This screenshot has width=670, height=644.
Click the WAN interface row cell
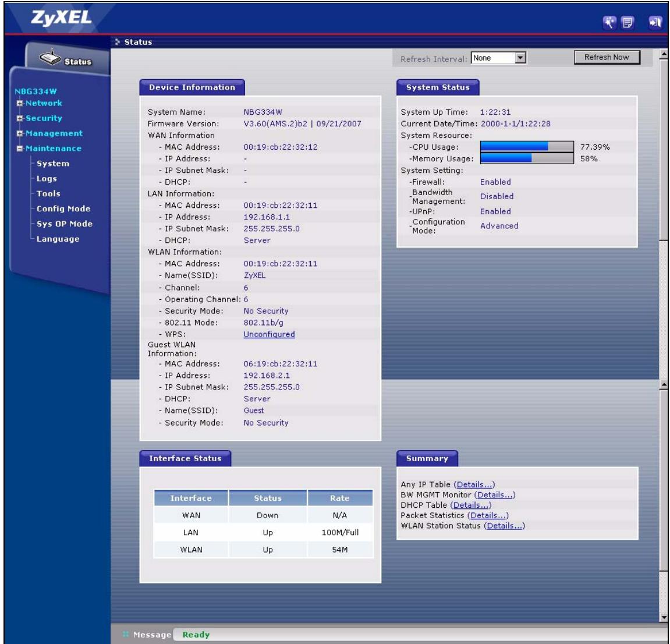[x=191, y=515]
